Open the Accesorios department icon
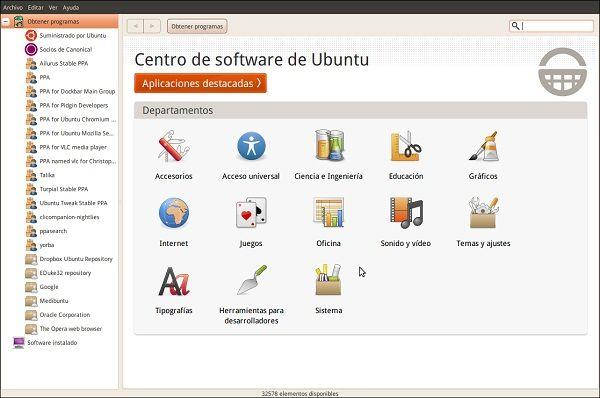Viewport: 600px width, 398px height. (x=174, y=146)
